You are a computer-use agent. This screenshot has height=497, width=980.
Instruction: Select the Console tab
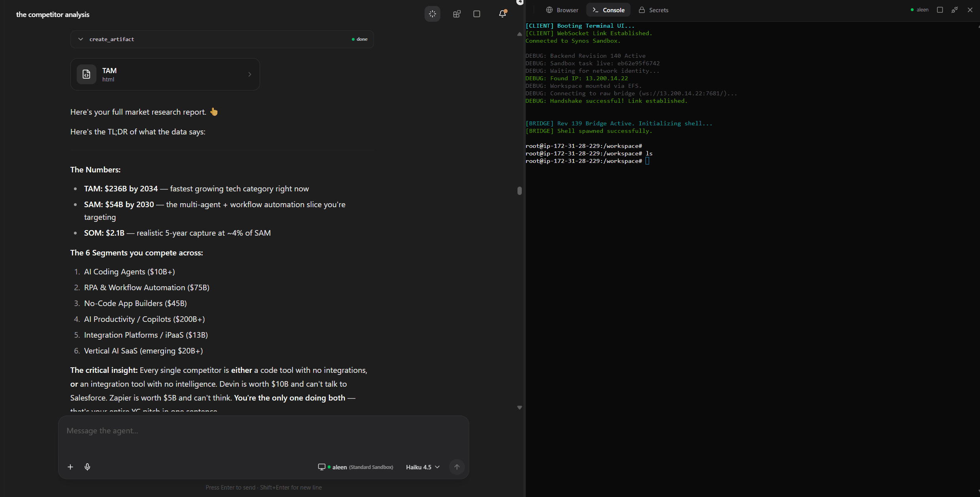coord(608,10)
